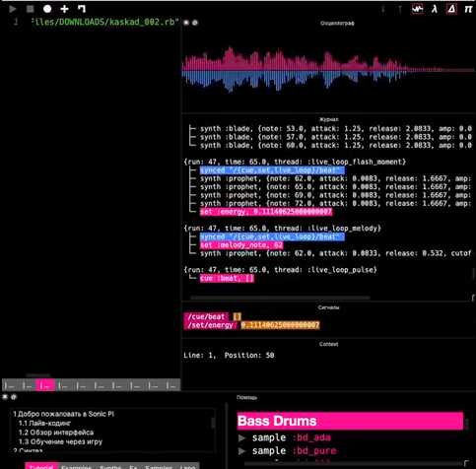This screenshot has width=476, height=469.
Task: Float the help panel with detach icon
Action: [14, 397]
